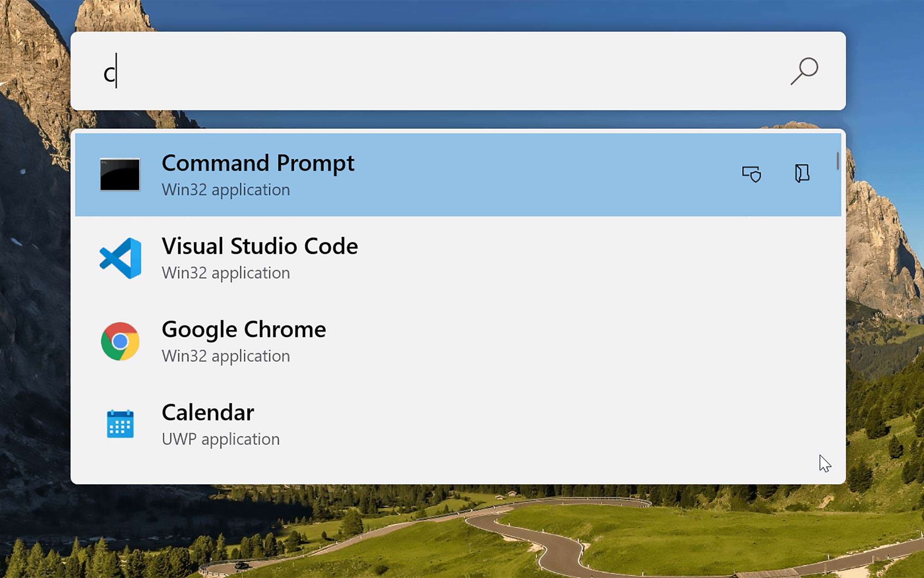The height and width of the screenshot is (578, 924).
Task: Click the results list scrollbar thumb
Action: [837, 161]
